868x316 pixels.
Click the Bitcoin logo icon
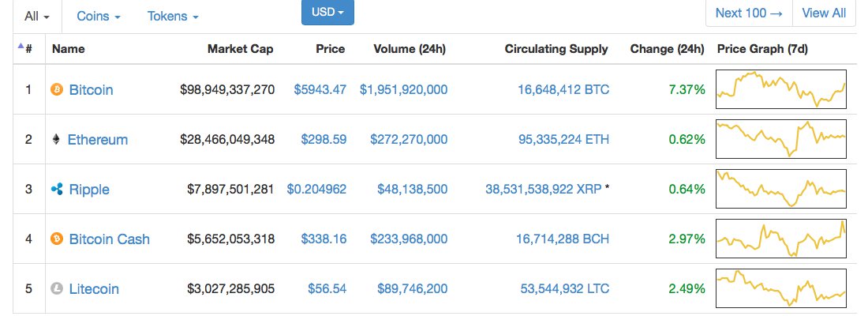click(x=56, y=90)
